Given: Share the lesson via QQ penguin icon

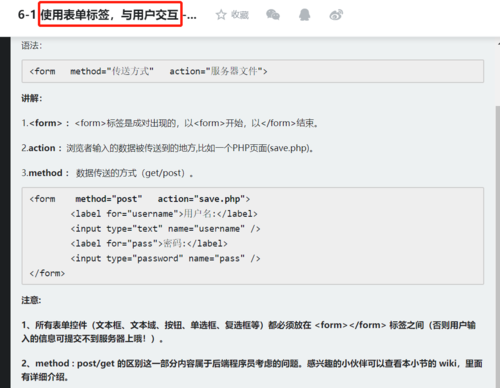Looking at the screenshot, I should [305, 15].
